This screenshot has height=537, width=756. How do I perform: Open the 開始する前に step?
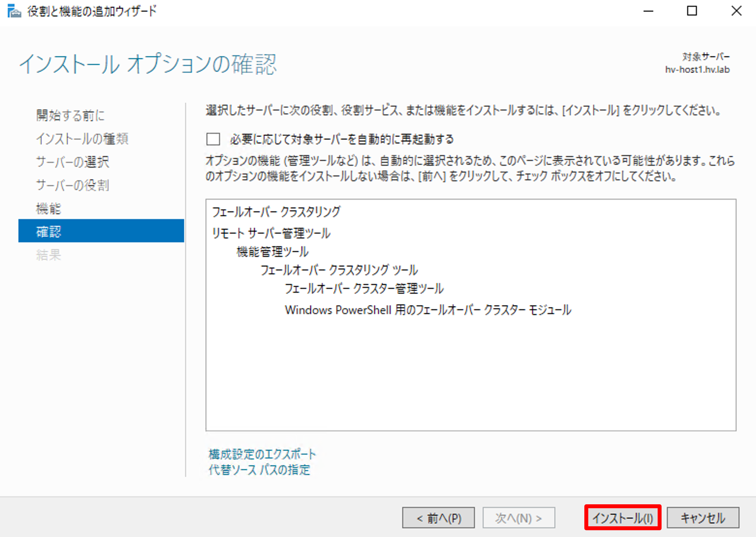pos(70,115)
